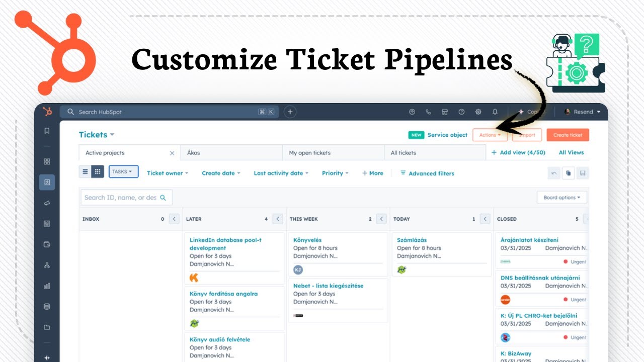Screen dimensions: 644x362
Task: Click + More filters
Action: point(373,173)
